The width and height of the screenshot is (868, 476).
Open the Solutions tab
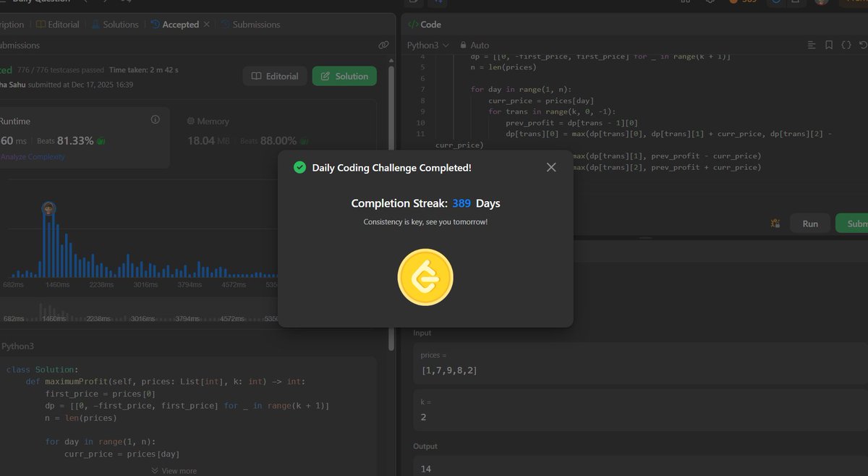coord(114,24)
